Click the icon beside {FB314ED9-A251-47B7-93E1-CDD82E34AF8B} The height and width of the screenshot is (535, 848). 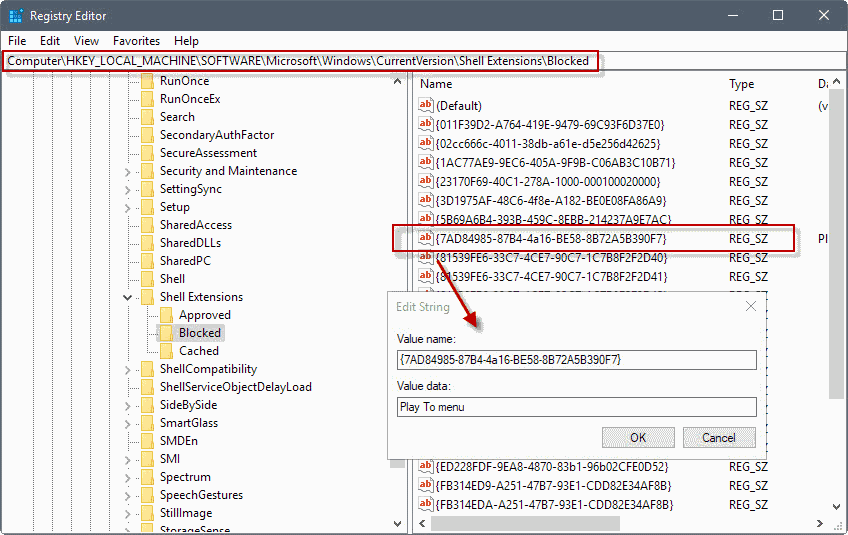(426, 485)
